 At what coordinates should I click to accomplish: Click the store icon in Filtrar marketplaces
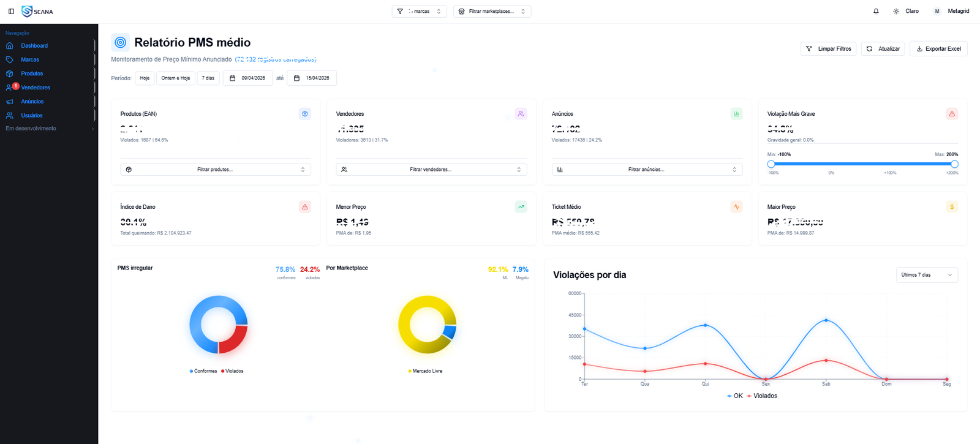coord(461,11)
